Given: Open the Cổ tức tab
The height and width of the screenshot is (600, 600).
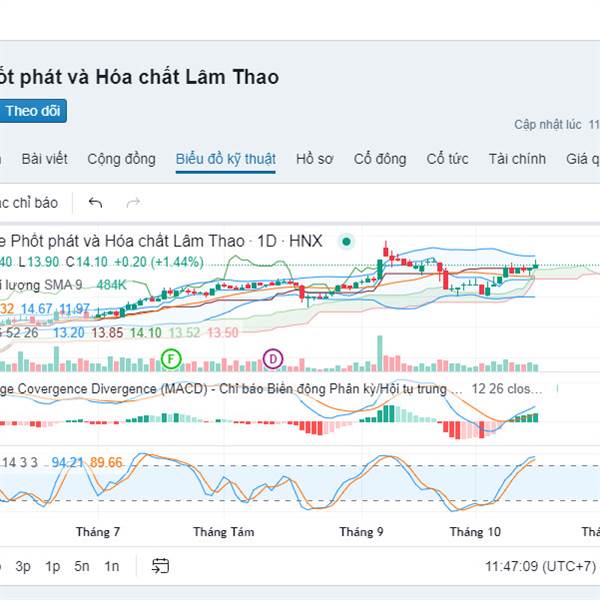Looking at the screenshot, I should coord(447,159).
